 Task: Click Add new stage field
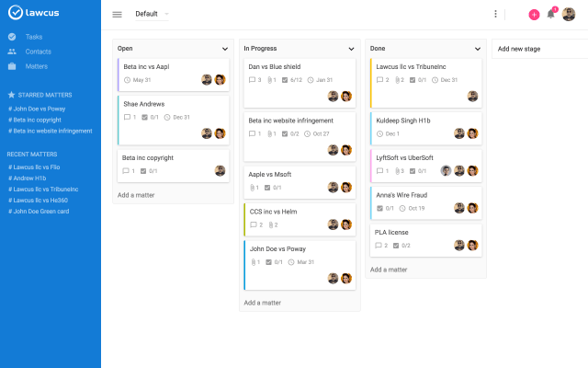tap(537, 48)
